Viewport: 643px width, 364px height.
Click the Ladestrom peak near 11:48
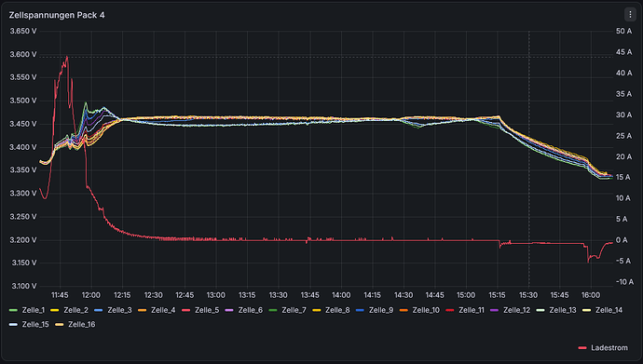pos(67,57)
